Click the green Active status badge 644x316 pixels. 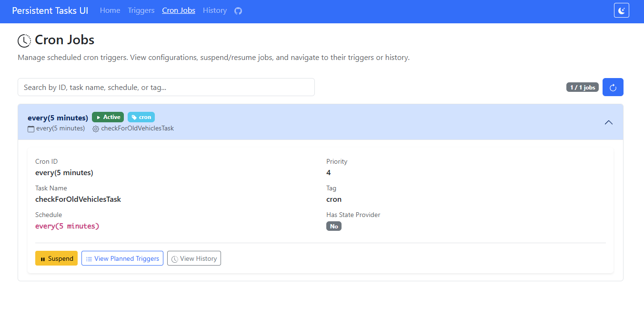[x=108, y=117]
